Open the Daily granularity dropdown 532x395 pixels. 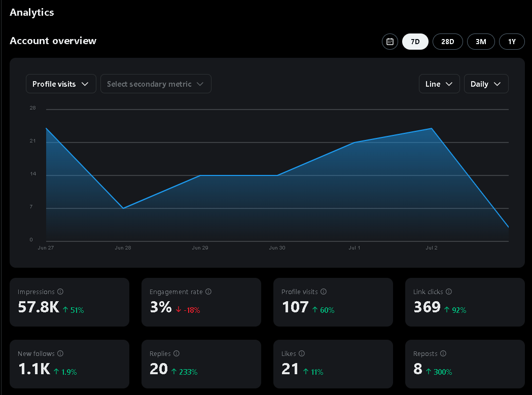[486, 83]
